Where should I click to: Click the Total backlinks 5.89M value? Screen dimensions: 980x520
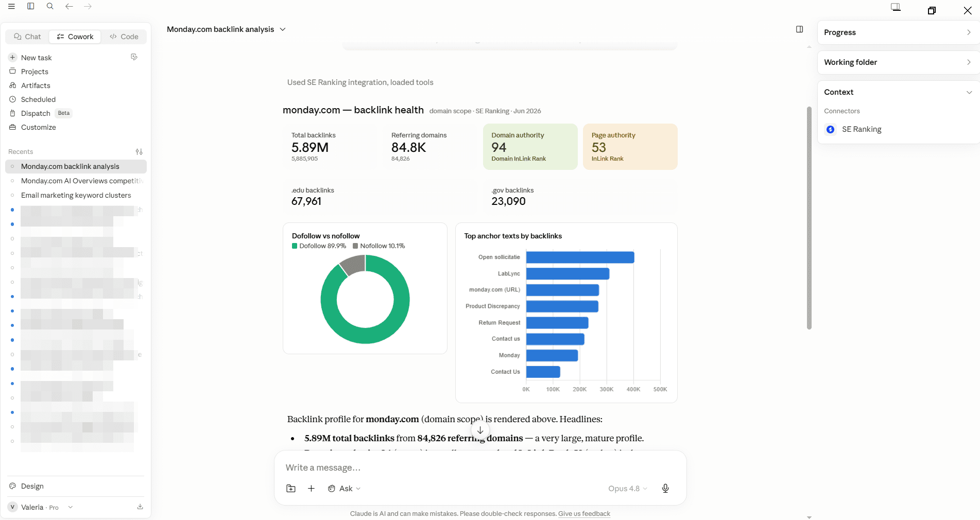[x=310, y=148]
